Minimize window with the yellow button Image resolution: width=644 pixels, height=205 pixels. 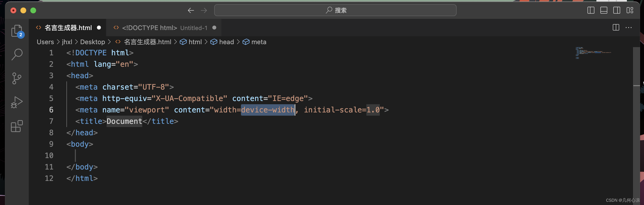(23, 10)
